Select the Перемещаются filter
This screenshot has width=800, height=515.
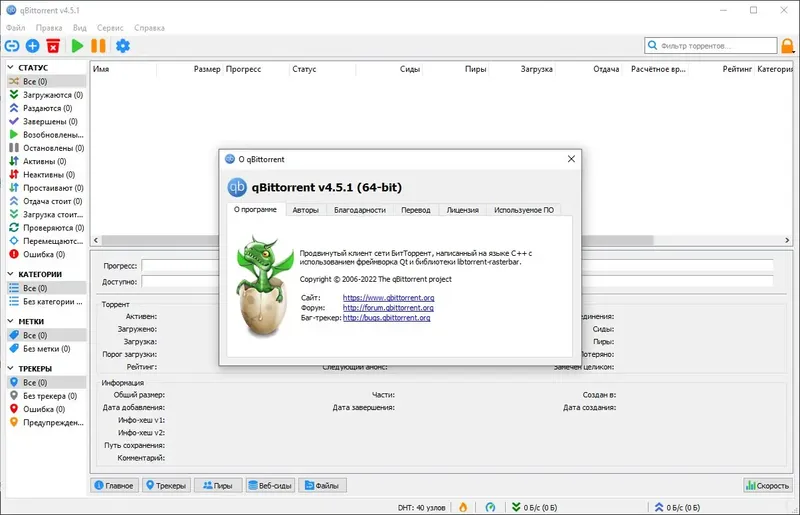click(46, 241)
